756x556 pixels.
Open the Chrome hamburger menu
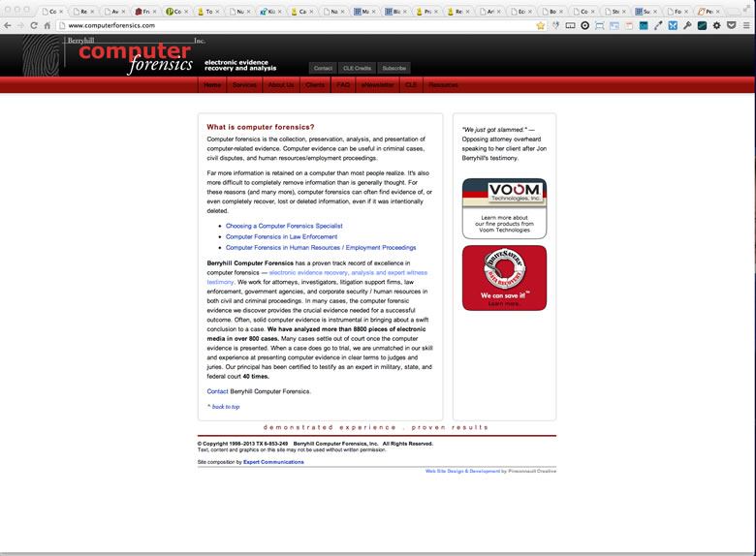coord(745,25)
